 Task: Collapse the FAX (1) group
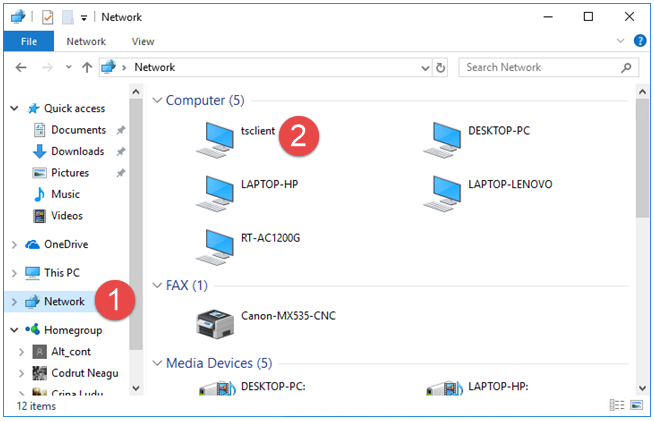point(157,285)
